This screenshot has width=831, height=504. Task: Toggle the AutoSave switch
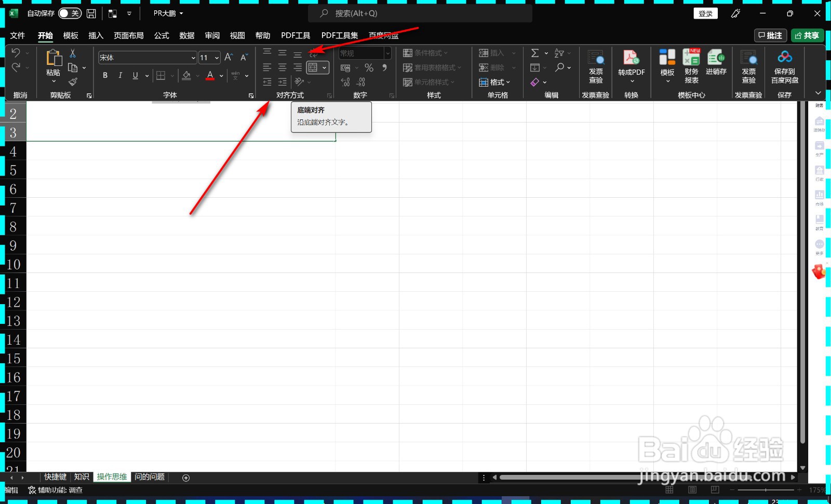pos(70,13)
